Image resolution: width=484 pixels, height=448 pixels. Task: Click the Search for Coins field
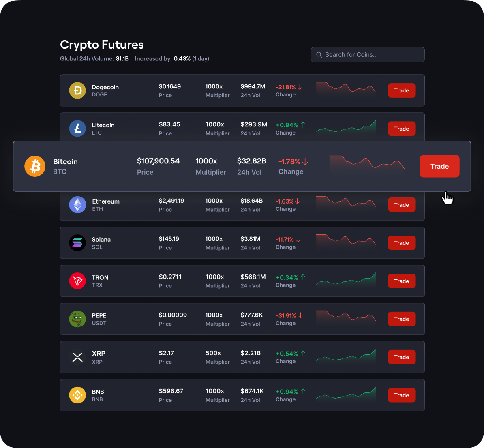pos(367,54)
